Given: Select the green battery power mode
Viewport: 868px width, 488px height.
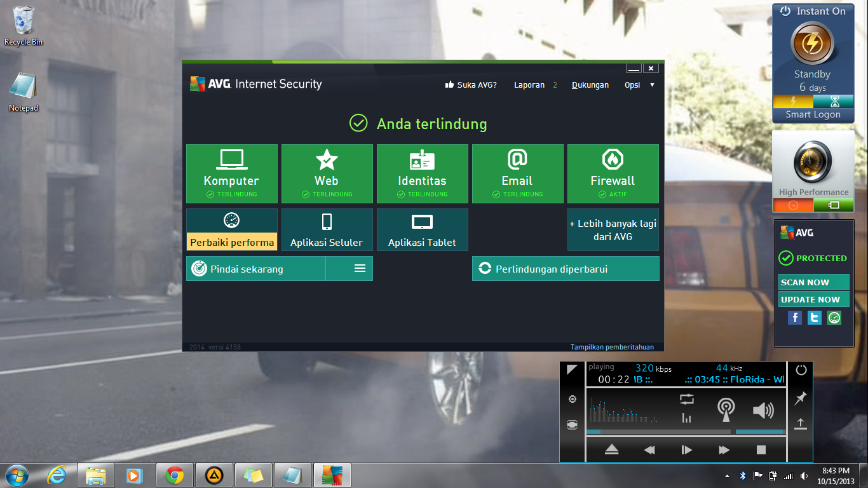Looking at the screenshot, I should 834,205.
